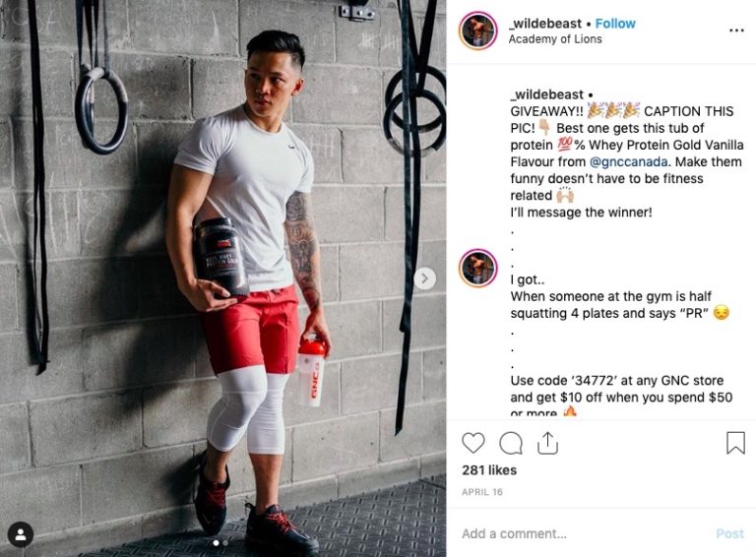Open the three-dot more options menu
The image size is (756, 557).
pyautogui.click(x=736, y=31)
